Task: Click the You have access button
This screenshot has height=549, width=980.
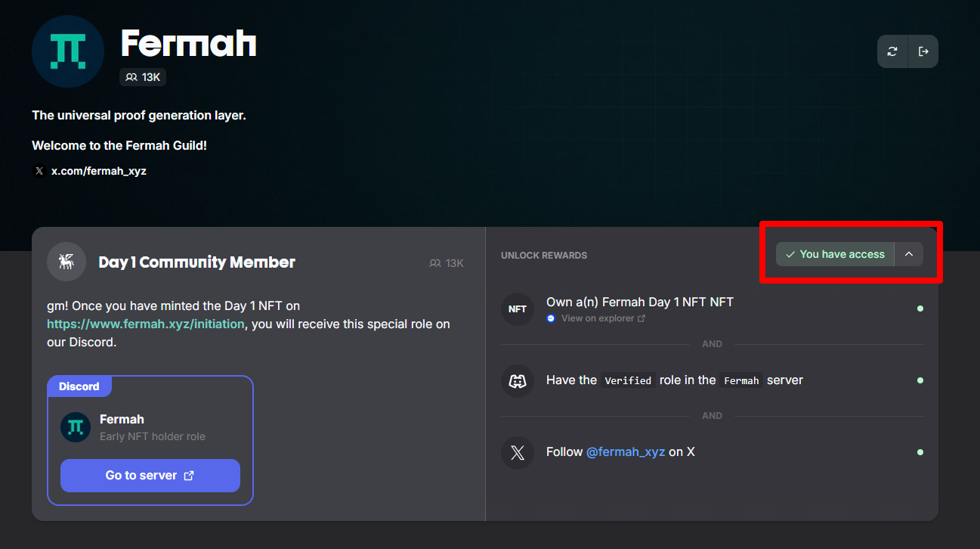Action: [835, 254]
